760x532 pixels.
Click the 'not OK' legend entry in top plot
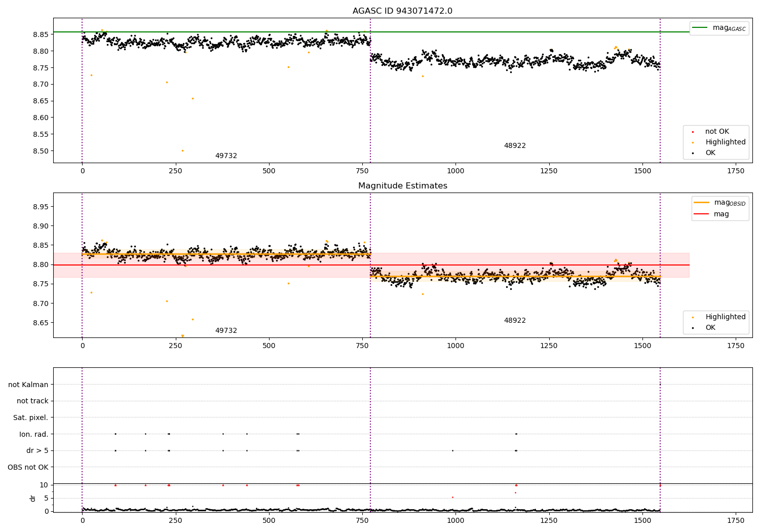(717, 132)
